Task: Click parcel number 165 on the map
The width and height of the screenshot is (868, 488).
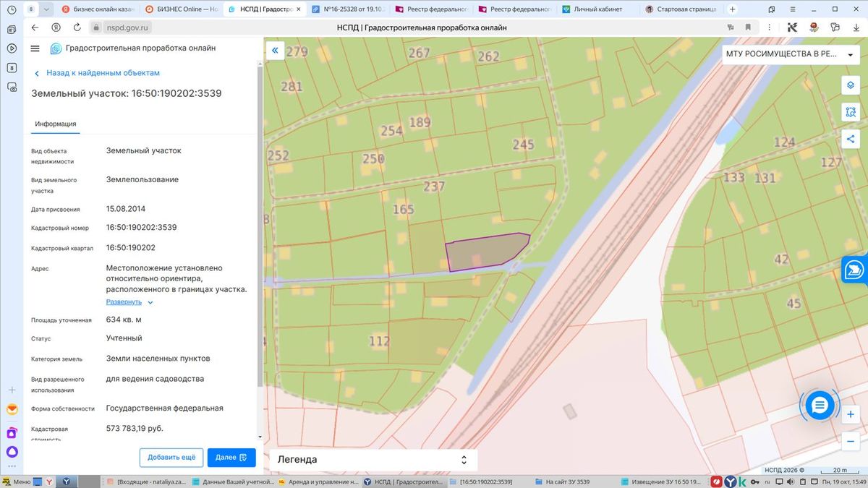Action: 403,210
